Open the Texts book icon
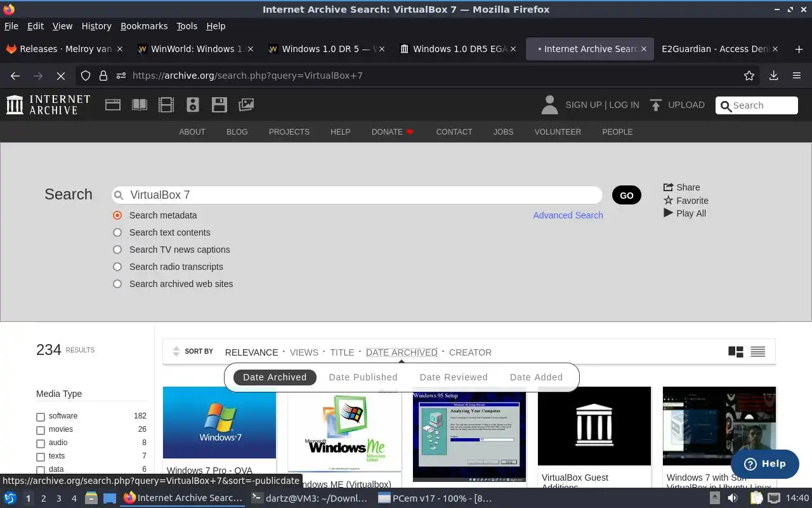The height and width of the screenshot is (508, 812). pos(140,105)
